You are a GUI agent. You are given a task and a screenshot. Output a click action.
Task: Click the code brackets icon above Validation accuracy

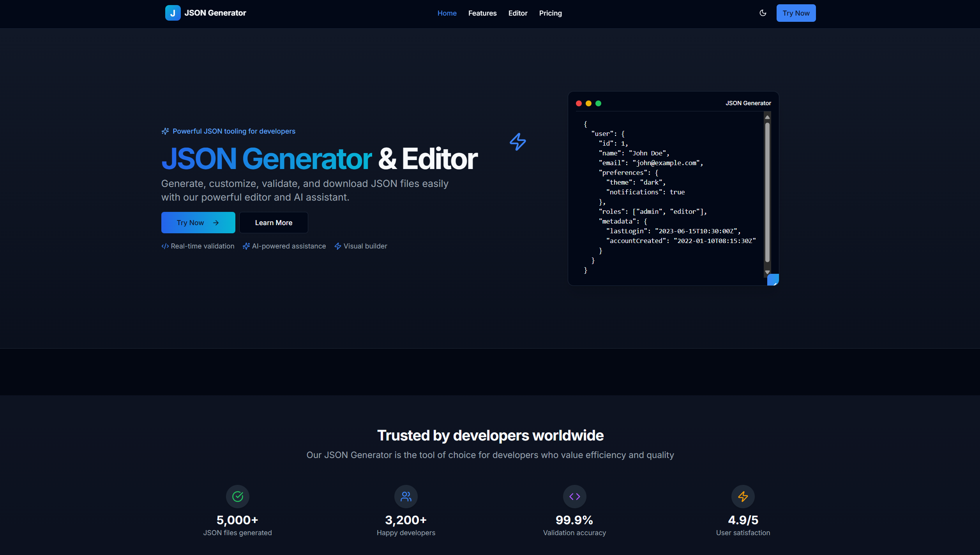[574, 496]
